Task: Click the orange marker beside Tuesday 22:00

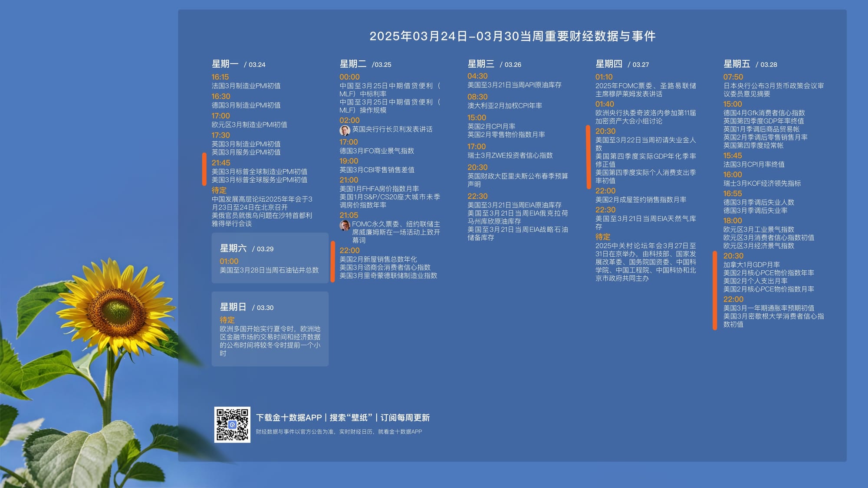Action: point(333,262)
